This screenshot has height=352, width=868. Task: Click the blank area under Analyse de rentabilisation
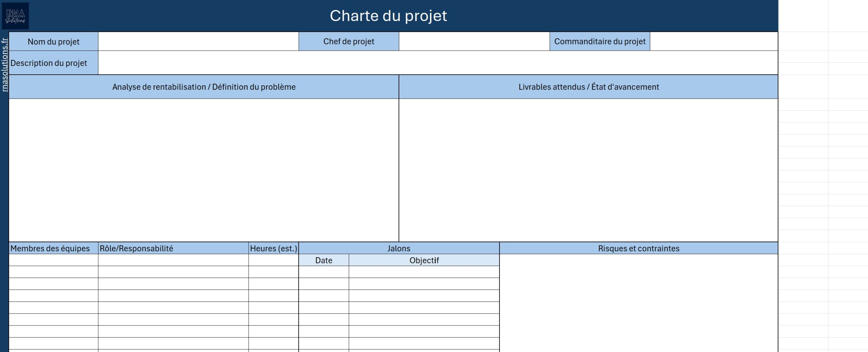click(x=204, y=170)
